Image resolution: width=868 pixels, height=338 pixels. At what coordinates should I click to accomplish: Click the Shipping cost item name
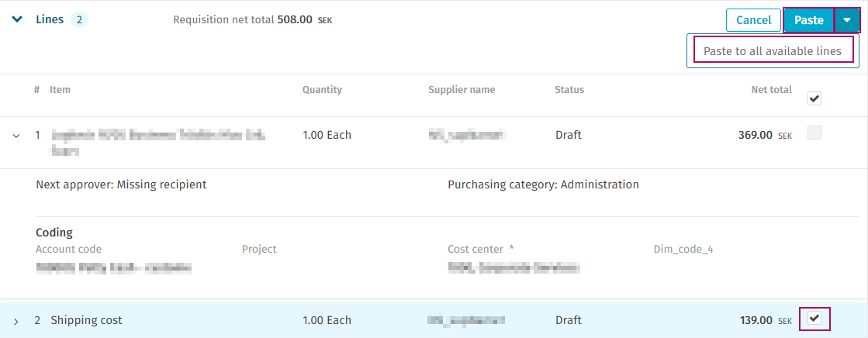pos(86,319)
